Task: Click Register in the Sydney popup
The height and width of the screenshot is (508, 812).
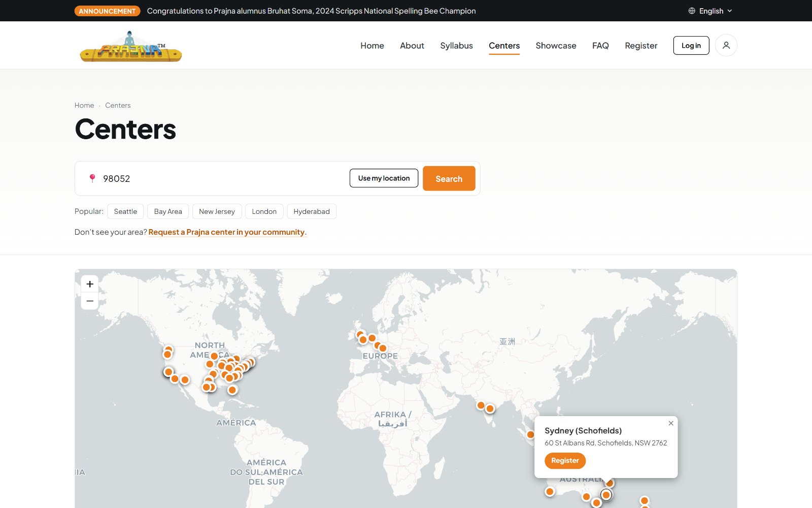Action: pyautogui.click(x=565, y=461)
